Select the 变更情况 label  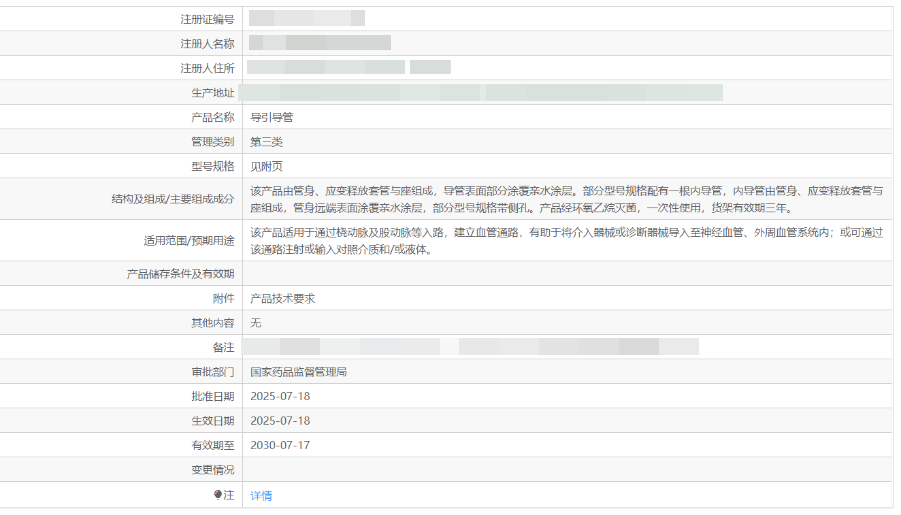click(x=213, y=470)
